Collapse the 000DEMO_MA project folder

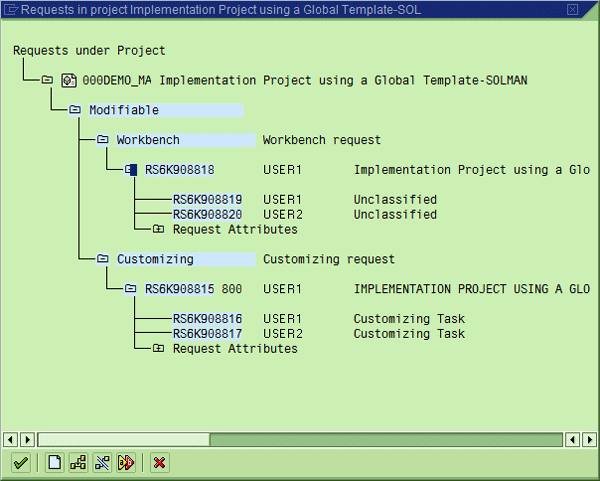click(47, 80)
